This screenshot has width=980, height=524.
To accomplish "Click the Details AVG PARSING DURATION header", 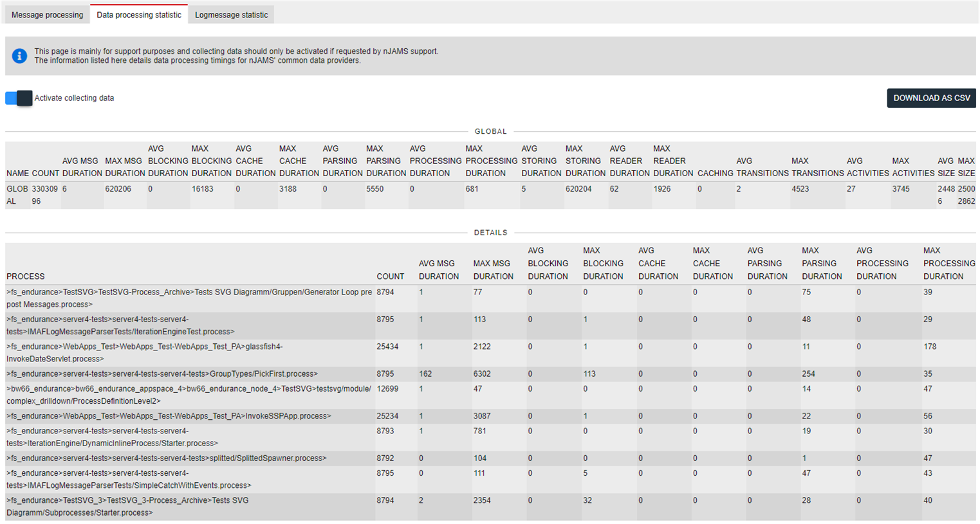I will click(768, 264).
